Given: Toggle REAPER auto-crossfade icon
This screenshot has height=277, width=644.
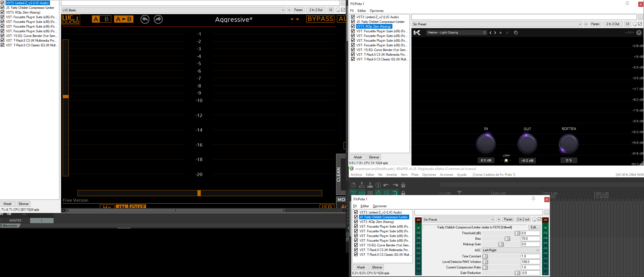Looking at the screenshot, I should pyautogui.click(x=353, y=193).
